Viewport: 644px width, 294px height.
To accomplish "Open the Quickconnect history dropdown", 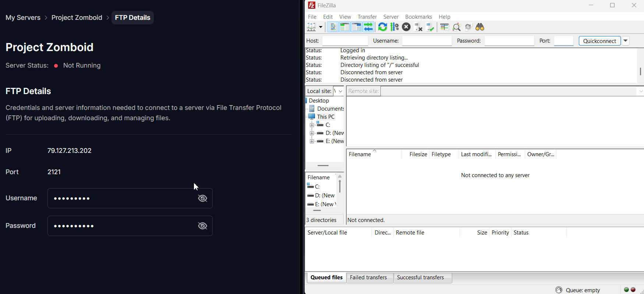I will tap(626, 41).
